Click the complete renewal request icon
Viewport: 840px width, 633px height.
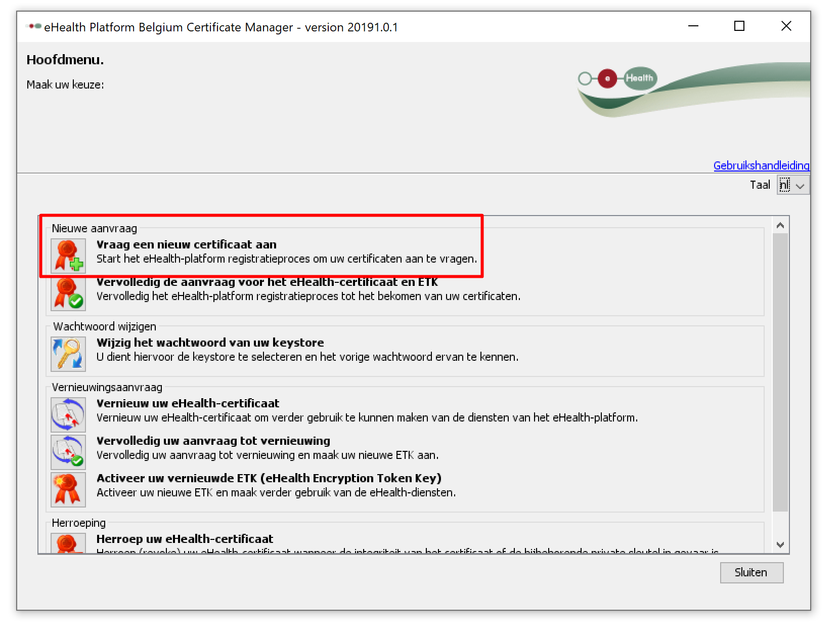point(68,452)
